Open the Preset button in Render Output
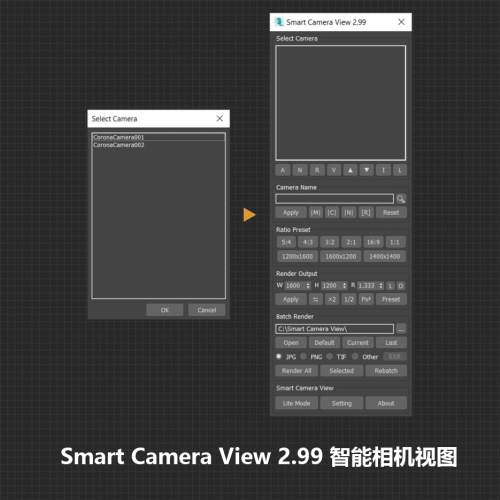 coord(391,299)
